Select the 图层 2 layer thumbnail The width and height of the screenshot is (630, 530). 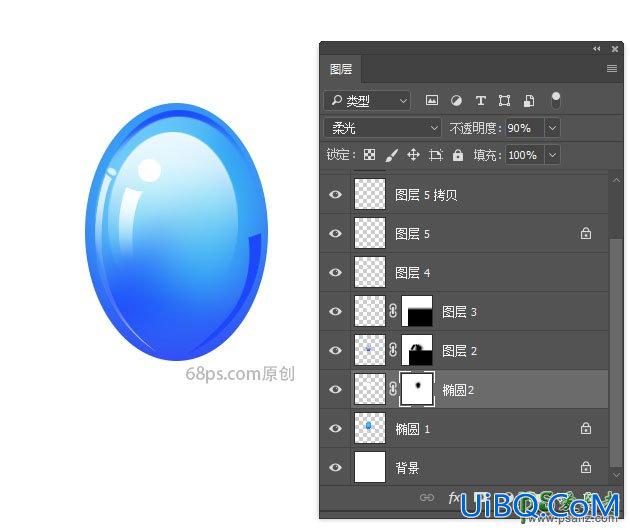click(370, 350)
